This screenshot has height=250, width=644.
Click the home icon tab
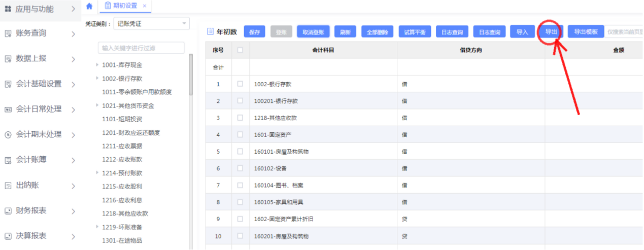(x=89, y=6)
